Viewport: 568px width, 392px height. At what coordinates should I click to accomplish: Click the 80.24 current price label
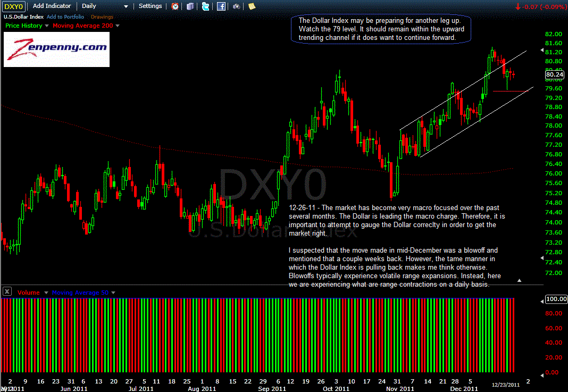(x=555, y=74)
